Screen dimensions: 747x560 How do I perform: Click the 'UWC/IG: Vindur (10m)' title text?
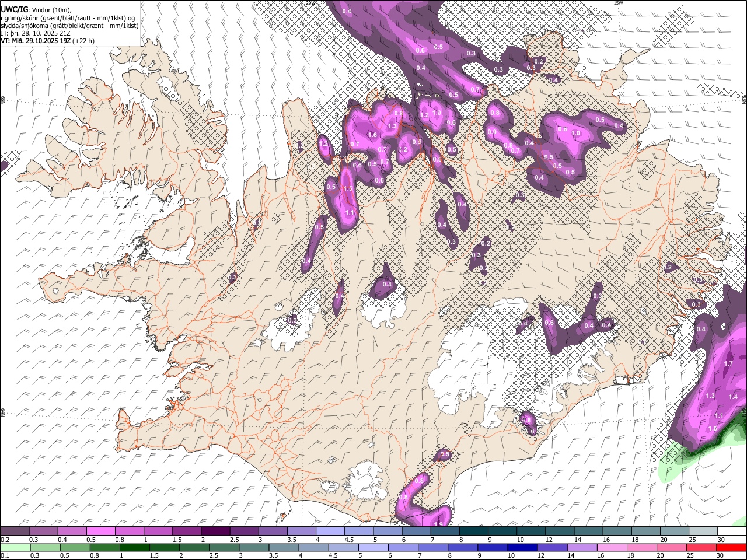[36, 10]
